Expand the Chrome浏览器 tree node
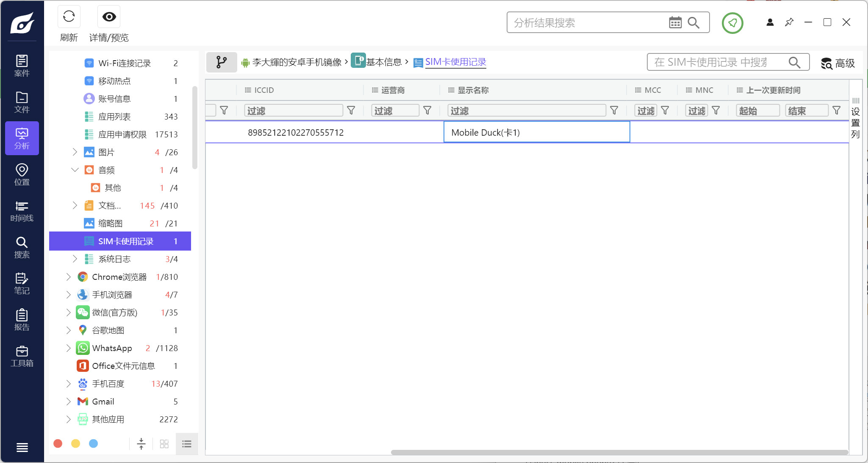 click(x=69, y=277)
